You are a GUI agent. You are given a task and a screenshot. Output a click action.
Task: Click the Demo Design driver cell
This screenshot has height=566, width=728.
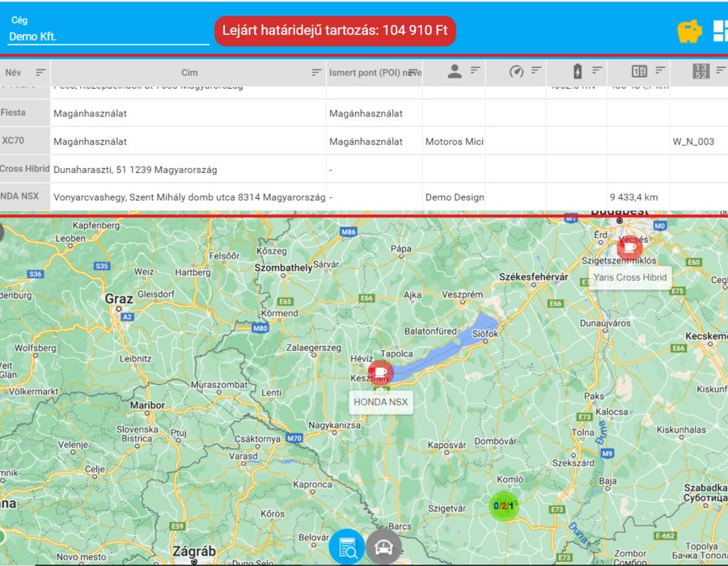(455, 197)
